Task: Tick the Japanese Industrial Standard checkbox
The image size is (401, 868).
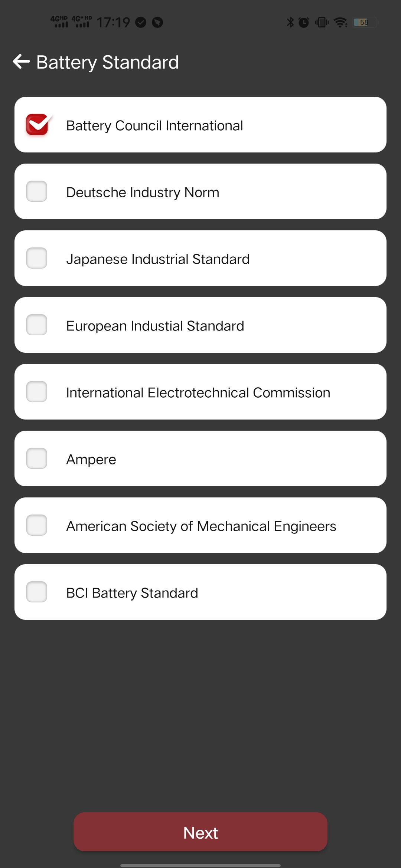Action: [x=37, y=258]
